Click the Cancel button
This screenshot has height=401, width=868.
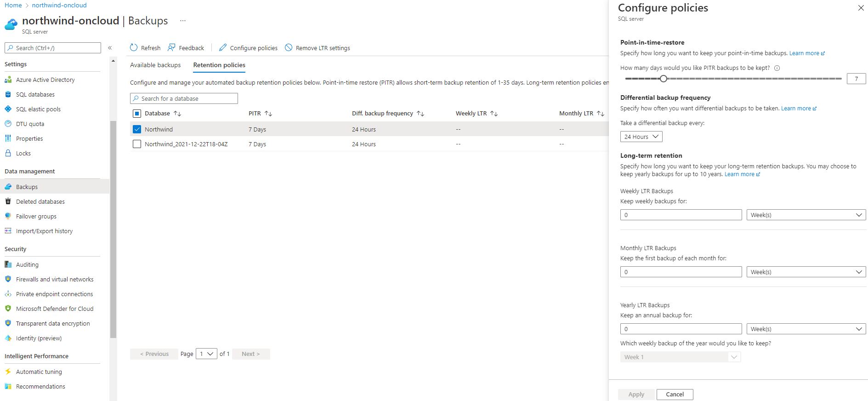tap(675, 394)
